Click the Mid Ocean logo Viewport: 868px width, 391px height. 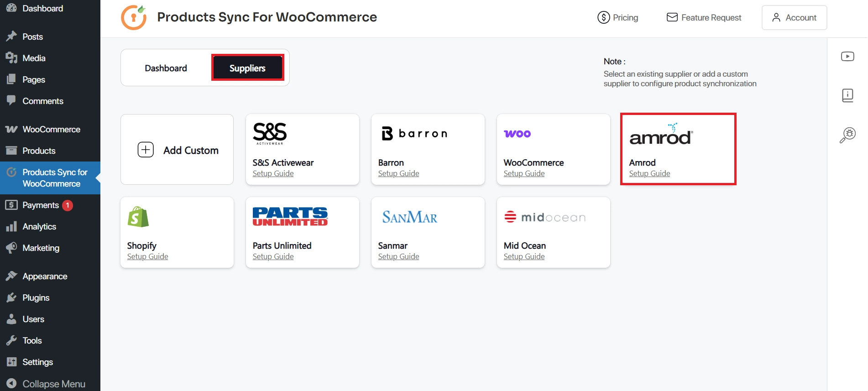[x=544, y=217]
